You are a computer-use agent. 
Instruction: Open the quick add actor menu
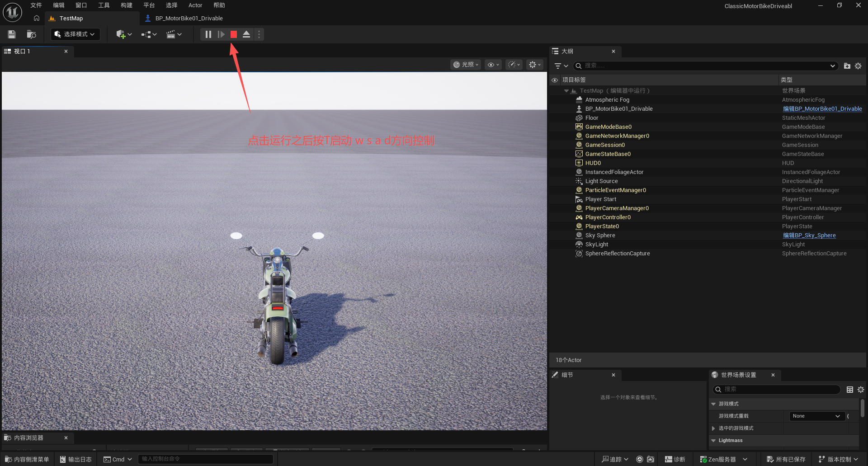(124, 34)
